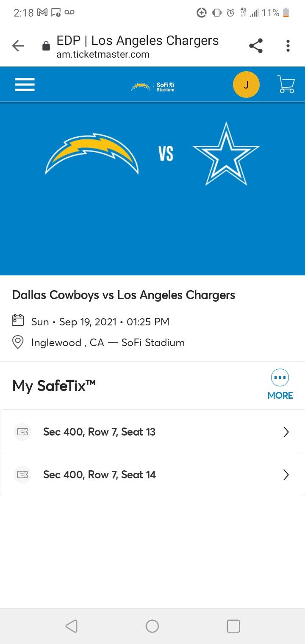
Task: Select Sec 400, Row 7, Seat 14
Action: click(99, 475)
